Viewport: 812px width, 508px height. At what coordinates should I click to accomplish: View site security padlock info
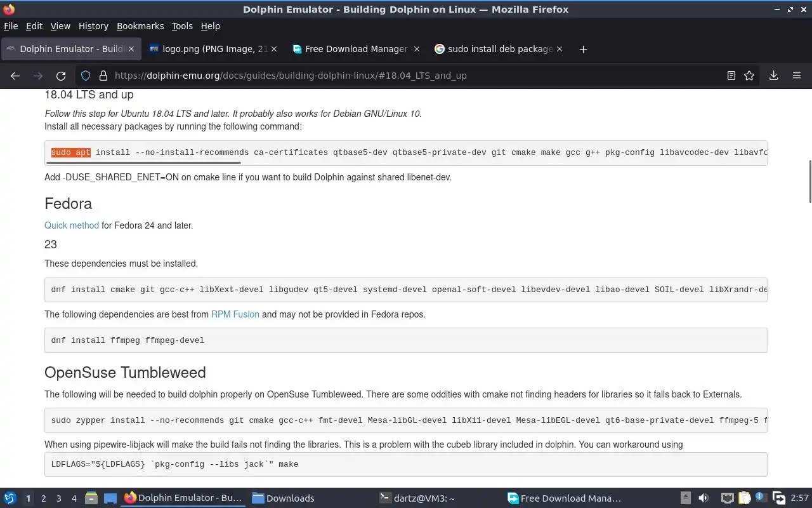point(103,76)
